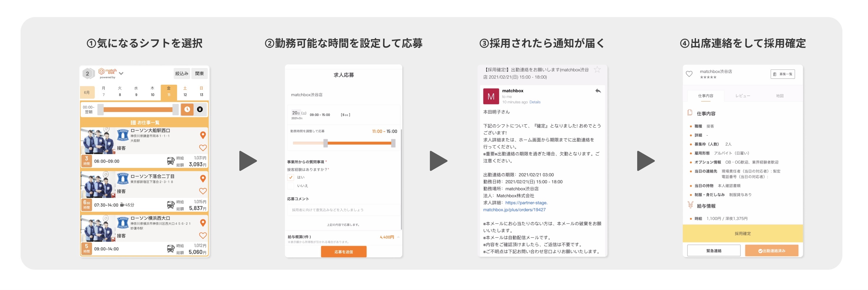Click the 応募コメント input field

click(343, 210)
